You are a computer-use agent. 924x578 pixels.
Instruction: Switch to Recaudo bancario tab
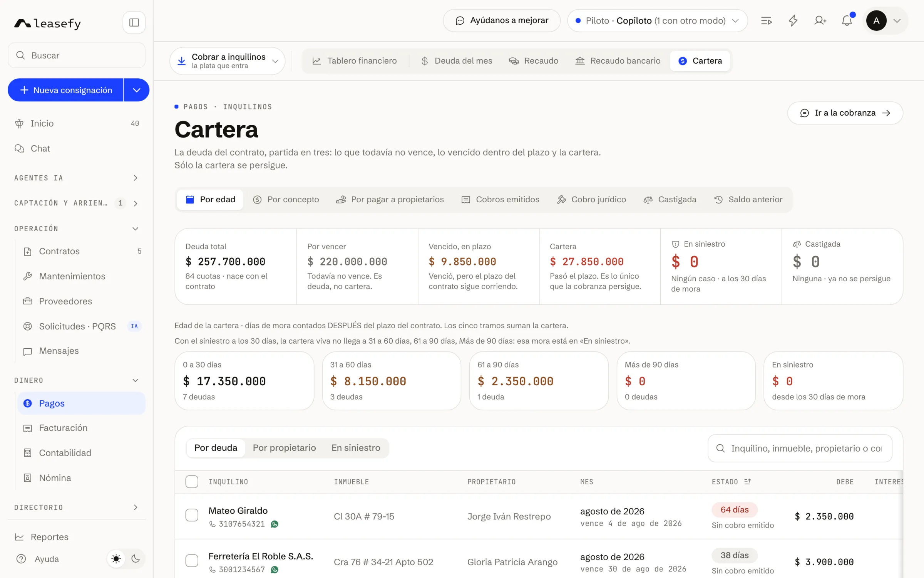618,61
